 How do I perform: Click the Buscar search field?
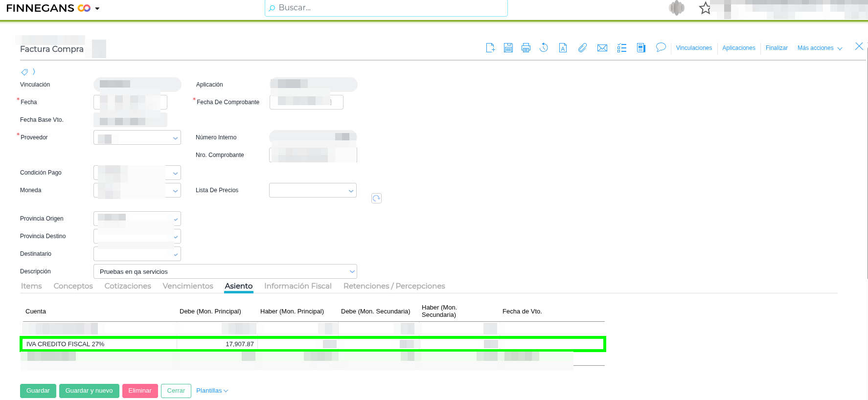387,8
